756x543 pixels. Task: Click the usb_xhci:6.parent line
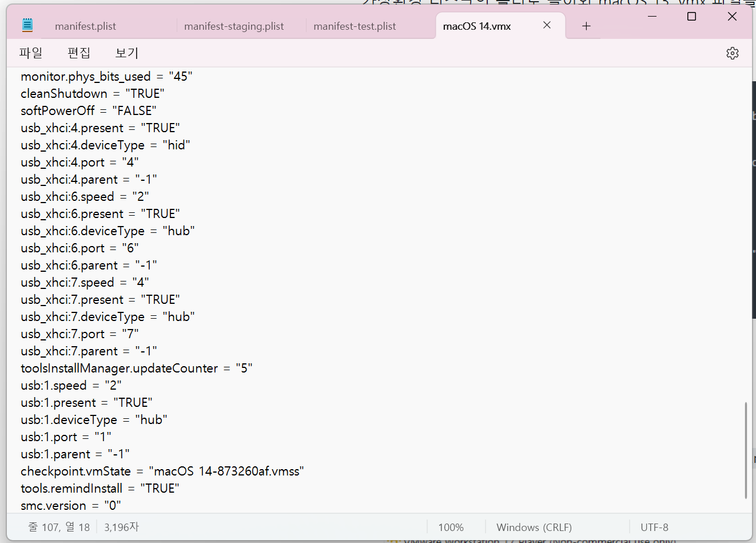[89, 265]
